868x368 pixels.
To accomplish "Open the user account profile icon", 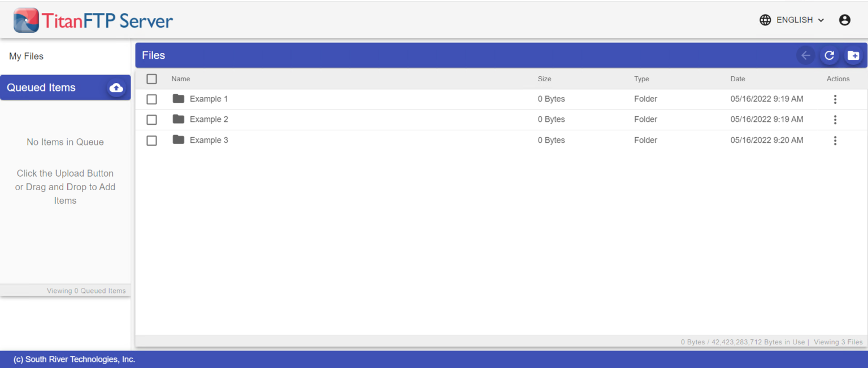I will (844, 20).
